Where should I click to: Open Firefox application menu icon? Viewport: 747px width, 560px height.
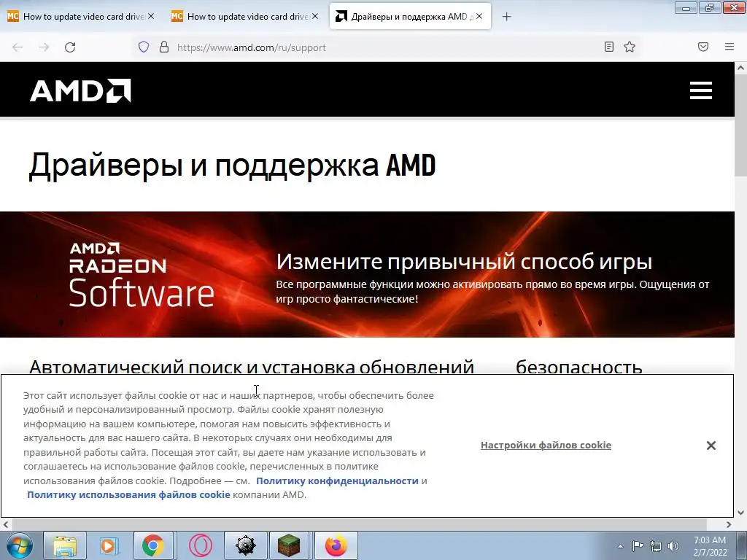729,47
